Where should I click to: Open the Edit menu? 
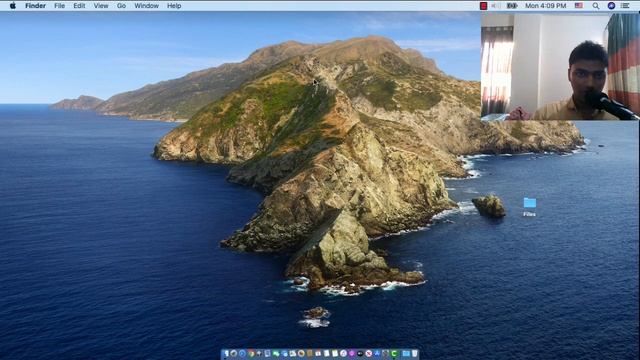click(x=79, y=6)
